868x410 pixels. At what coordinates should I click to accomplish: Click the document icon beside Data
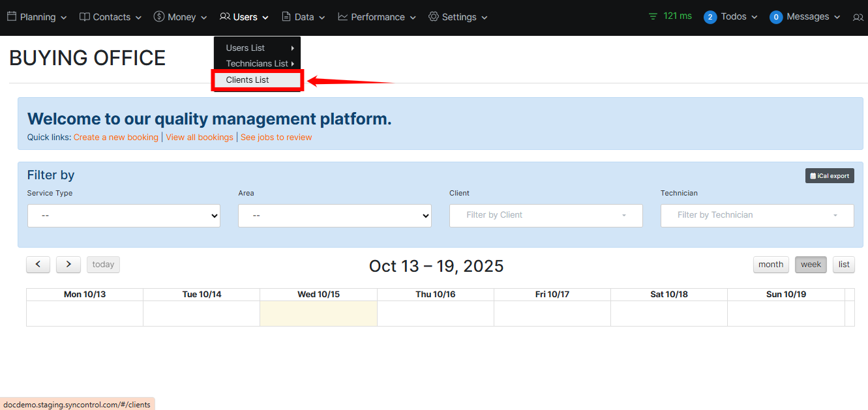[x=286, y=17]
